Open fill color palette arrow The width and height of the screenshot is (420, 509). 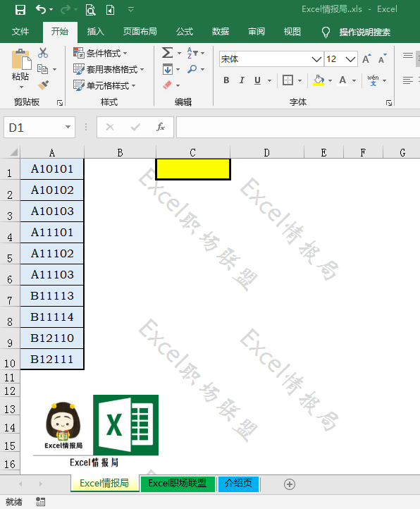pyautogui.click(x=330, y=80)
